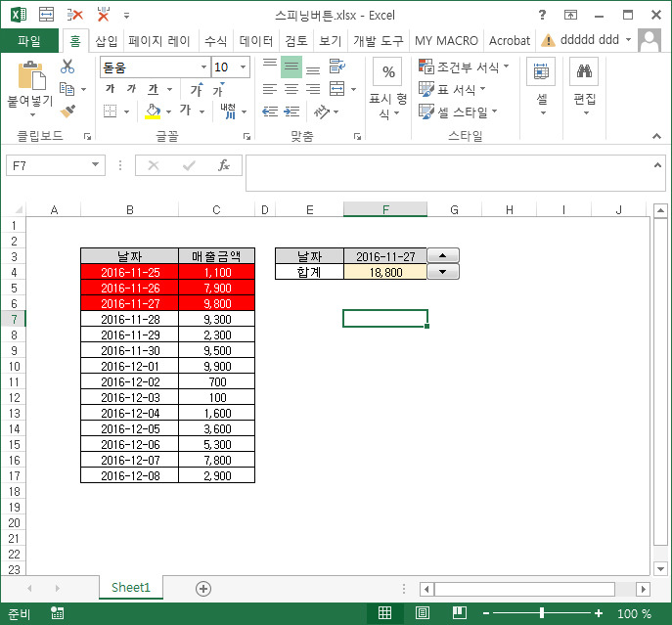Image resolution: width=672 pixels, height=625 pixels.
Task: Open text orientation options
Action: coord(322,112)
